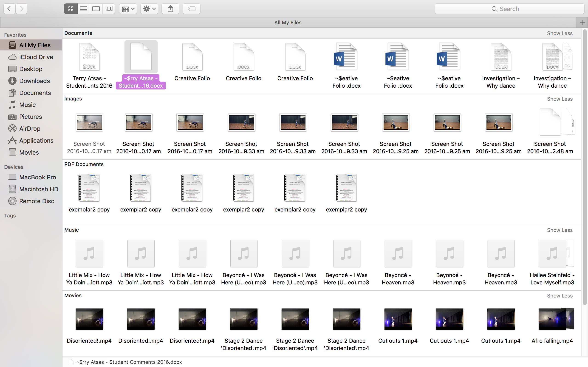Switch to Cover Flow view
588x367 pixels.
point(109,9)
